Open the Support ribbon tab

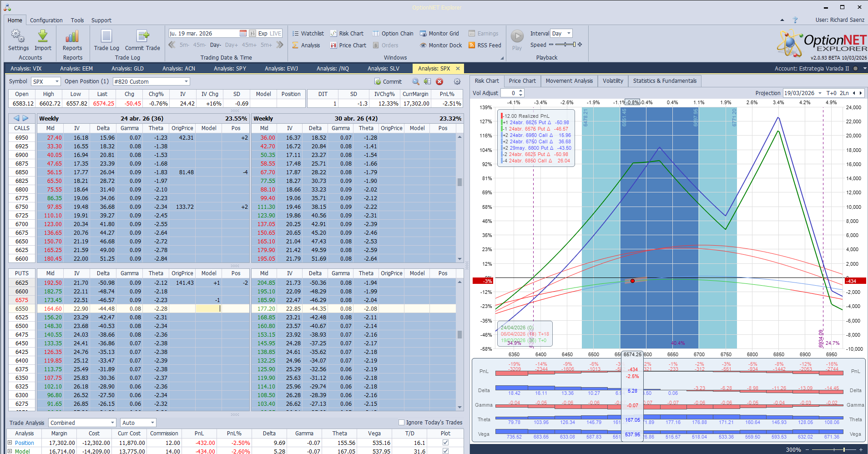pos(101,20)
